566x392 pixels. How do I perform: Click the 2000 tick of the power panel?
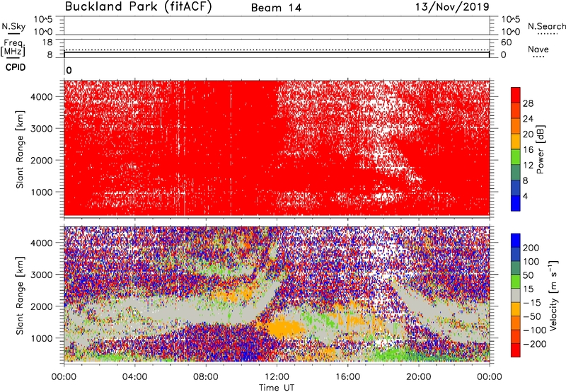click(42, 160)
